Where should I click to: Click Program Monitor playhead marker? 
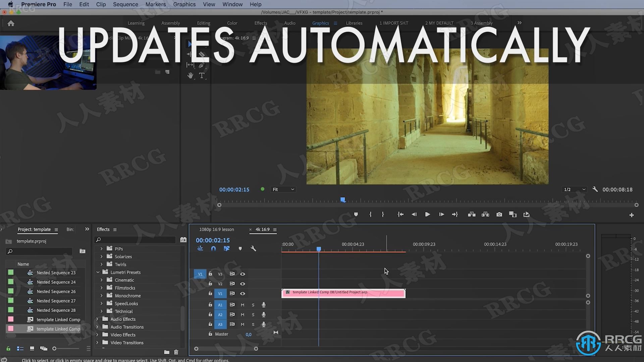click(343, 200)
